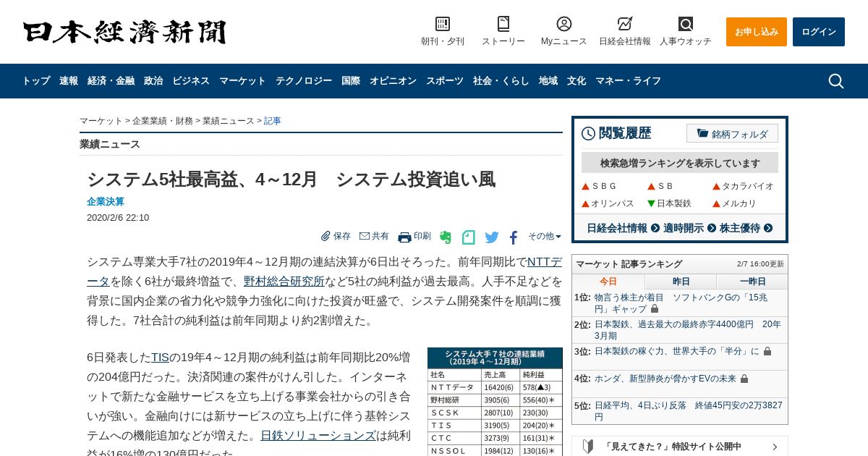This screenshot has width=868, height=456.
Task: Open the スポーツ menu item
Action: coord(445,81)
